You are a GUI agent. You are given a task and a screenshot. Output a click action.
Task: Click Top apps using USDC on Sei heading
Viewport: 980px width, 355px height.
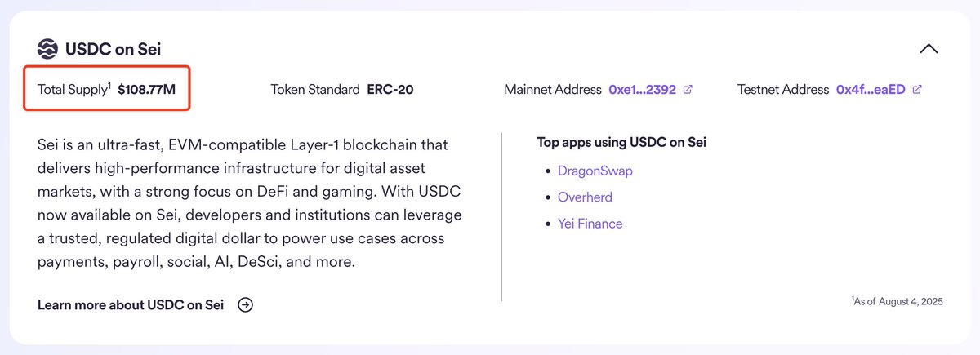tap(621, 143)
